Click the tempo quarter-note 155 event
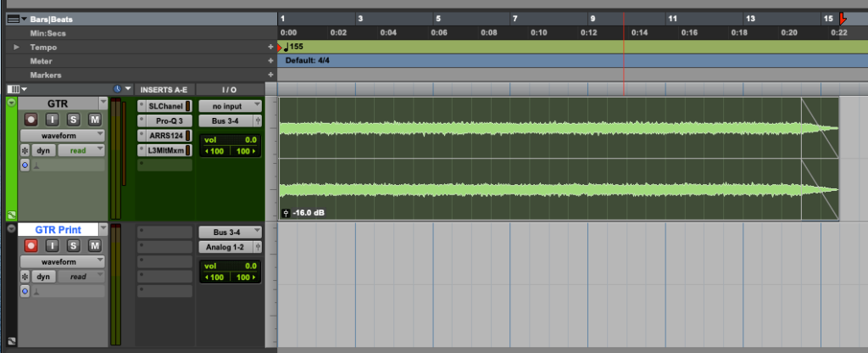 tap(293, 47)
